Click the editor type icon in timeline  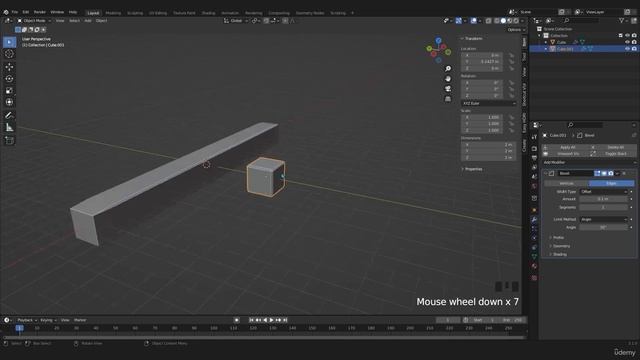(7, 320)
